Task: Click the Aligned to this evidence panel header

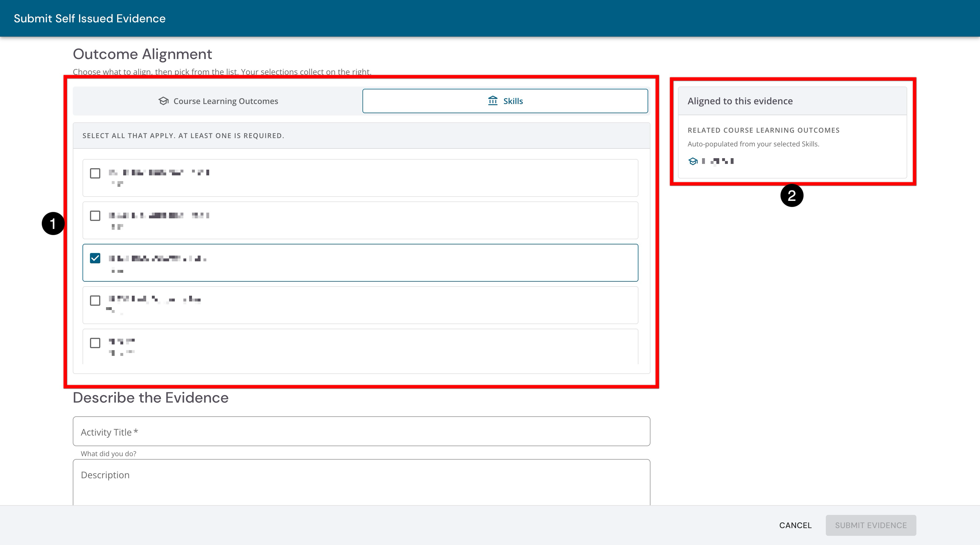Action: click(792, 101)
